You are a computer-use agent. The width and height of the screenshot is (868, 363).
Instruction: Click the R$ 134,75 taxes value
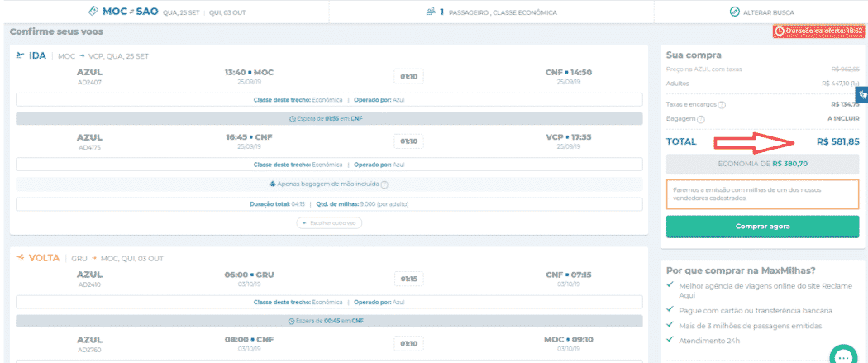pyautogui.click(x=846, y=104)
